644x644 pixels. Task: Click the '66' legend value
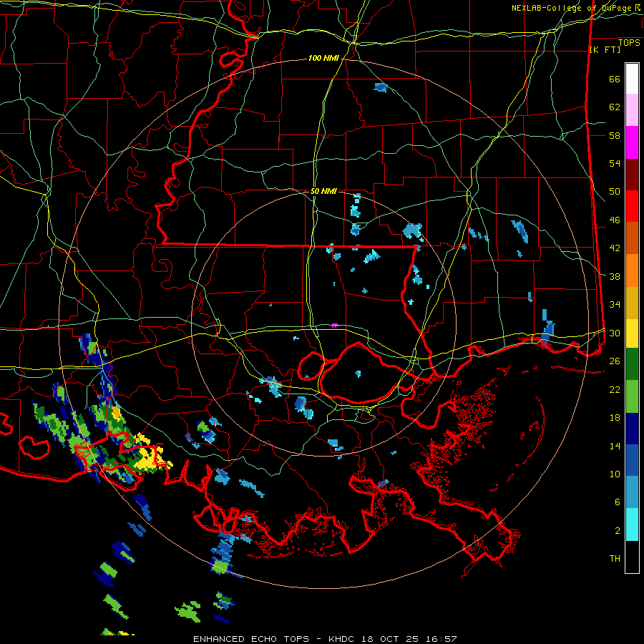(x=615, y=79)
